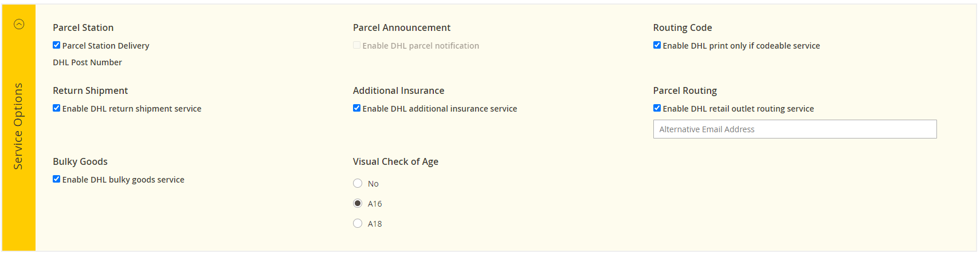Click the vertical Service Options label

[x=18, y=126]
